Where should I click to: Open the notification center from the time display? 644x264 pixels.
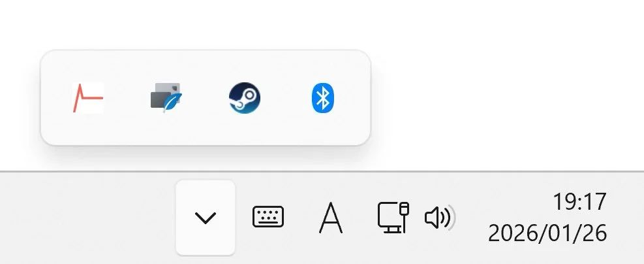click(x=547, y=218)
